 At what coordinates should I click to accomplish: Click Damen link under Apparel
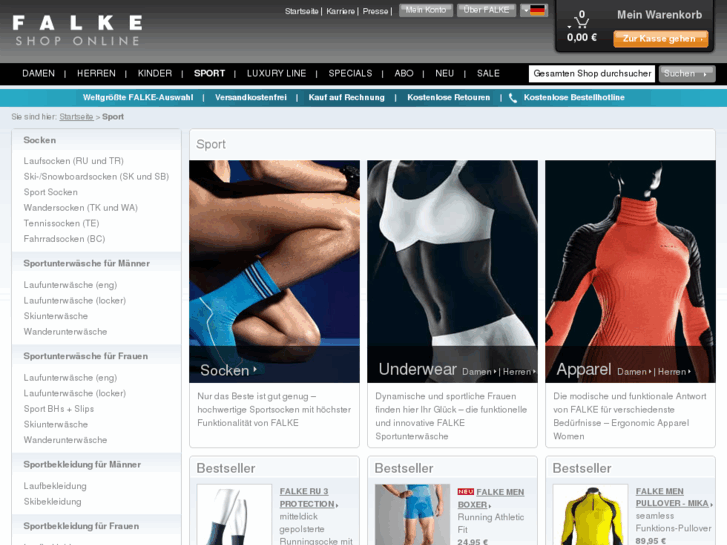[633, 372]
